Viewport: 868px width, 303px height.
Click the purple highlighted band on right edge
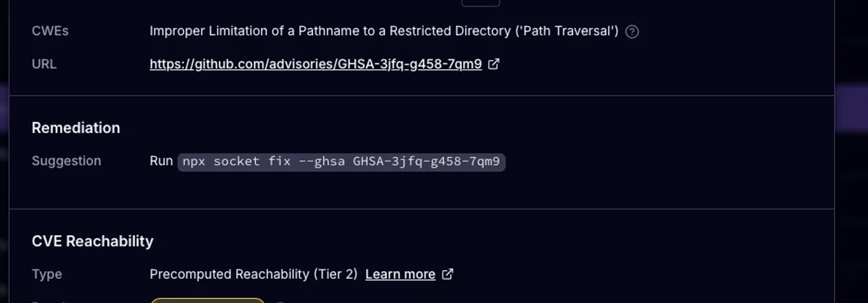851,108
